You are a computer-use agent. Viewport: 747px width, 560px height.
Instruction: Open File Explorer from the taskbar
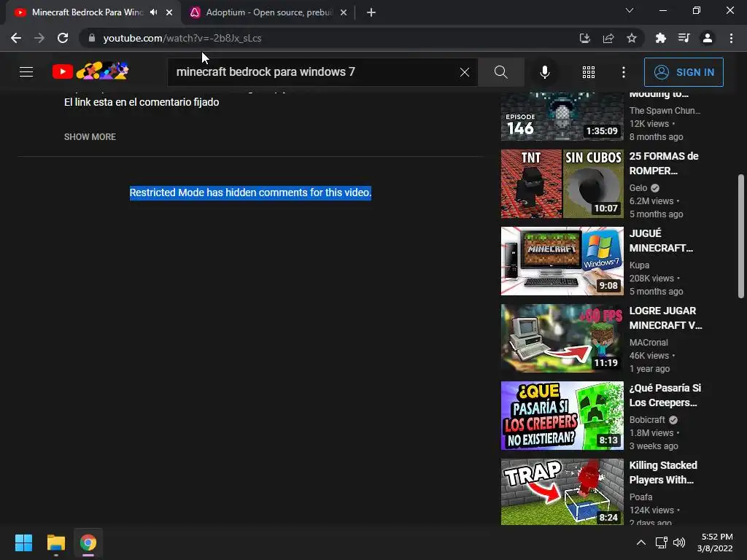pyautogui.click(x=55, y=542)
